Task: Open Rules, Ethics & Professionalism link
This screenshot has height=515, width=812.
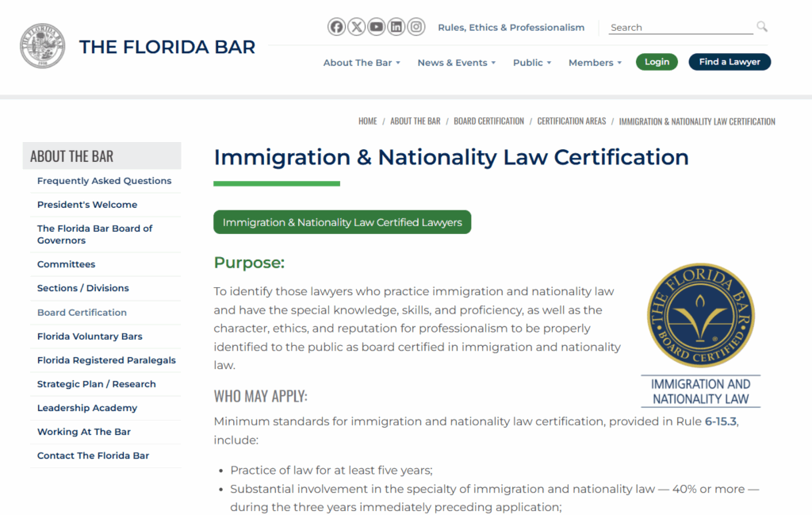Action: coord(511,28)
